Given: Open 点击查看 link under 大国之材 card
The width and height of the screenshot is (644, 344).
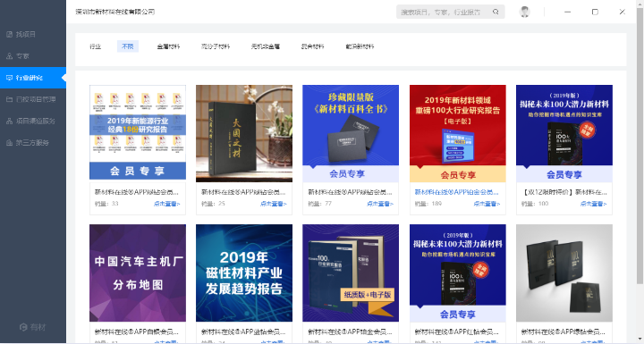Looking at the screenshot, I should (274, 204).
